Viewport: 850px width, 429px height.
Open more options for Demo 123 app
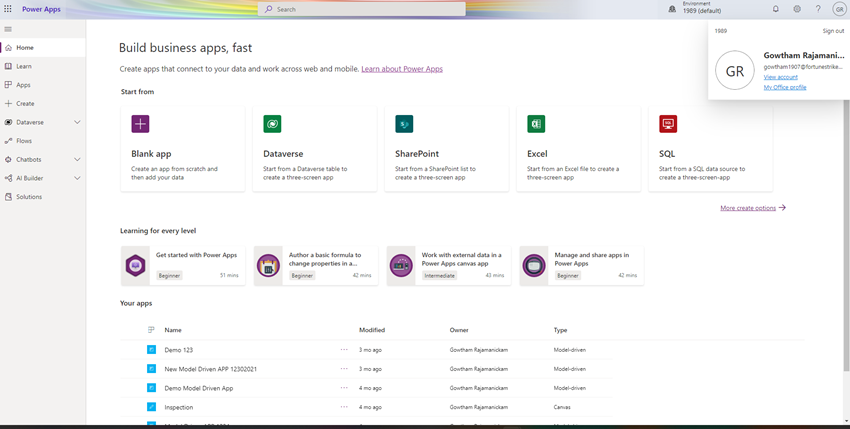344,350
